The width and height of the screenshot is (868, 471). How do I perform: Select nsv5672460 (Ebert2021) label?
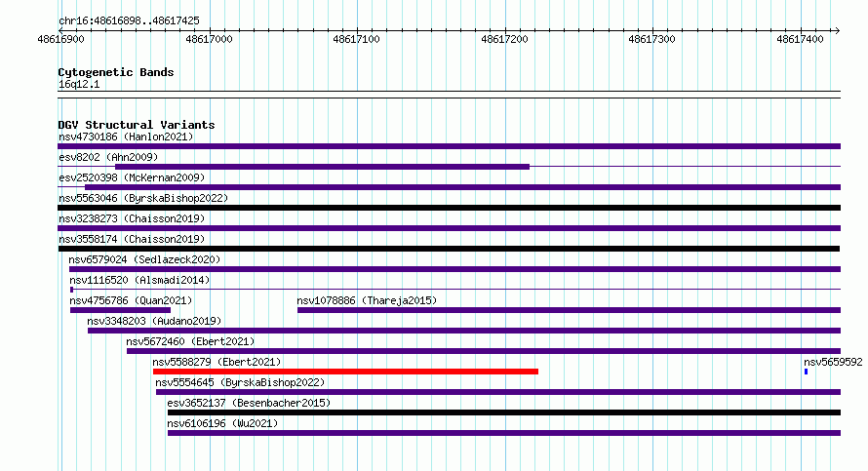coord(190,341)
